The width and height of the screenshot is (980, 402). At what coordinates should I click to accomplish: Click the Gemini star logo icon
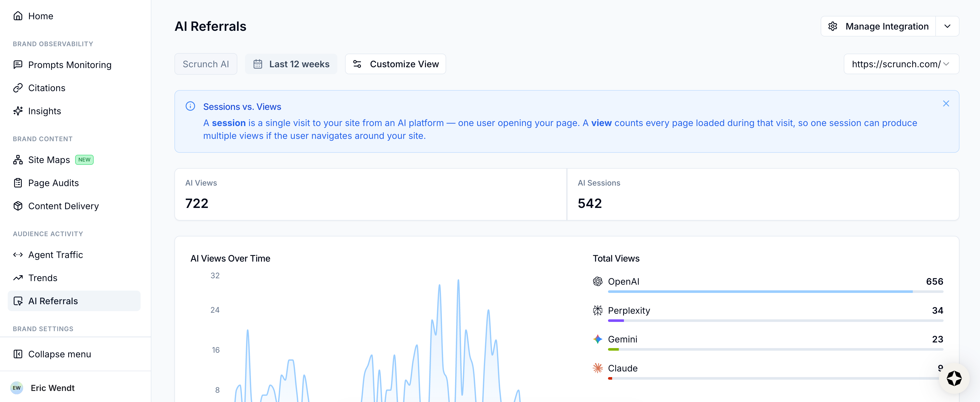pos(598,339)
